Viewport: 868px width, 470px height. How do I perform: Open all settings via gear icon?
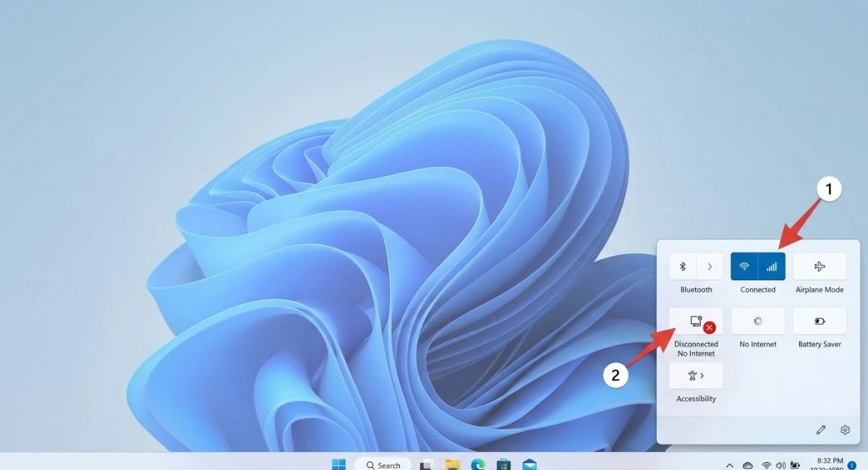coord(846,430)
